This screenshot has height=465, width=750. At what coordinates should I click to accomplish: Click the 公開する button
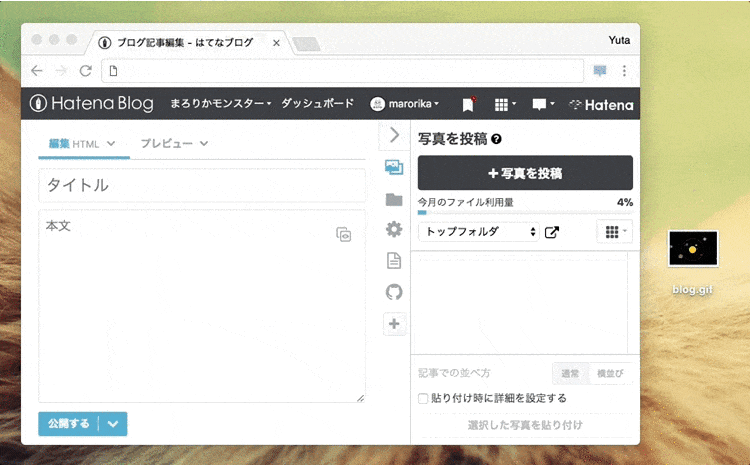coord(68,424)
